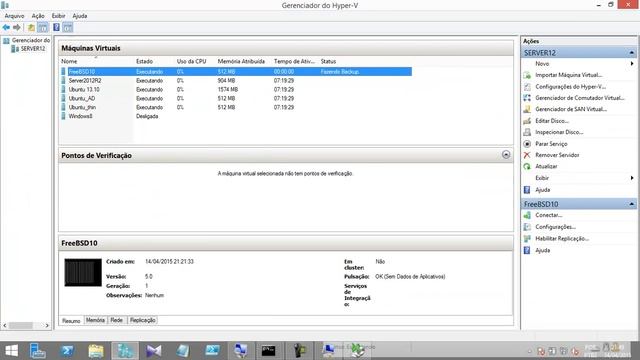Screen dimensions: 640x360
Task: Select the Ubuntu_thin virtual machine
Action: click(82, 107)
